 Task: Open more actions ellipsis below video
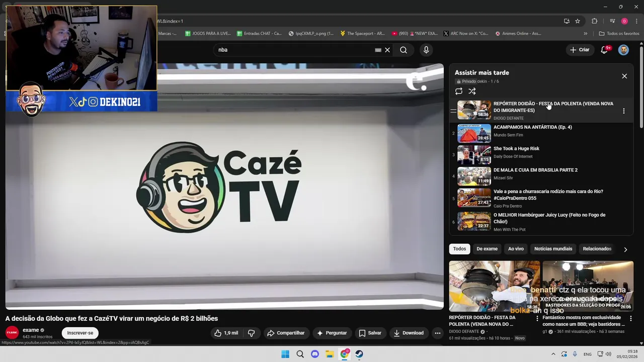tap(438, 333)
